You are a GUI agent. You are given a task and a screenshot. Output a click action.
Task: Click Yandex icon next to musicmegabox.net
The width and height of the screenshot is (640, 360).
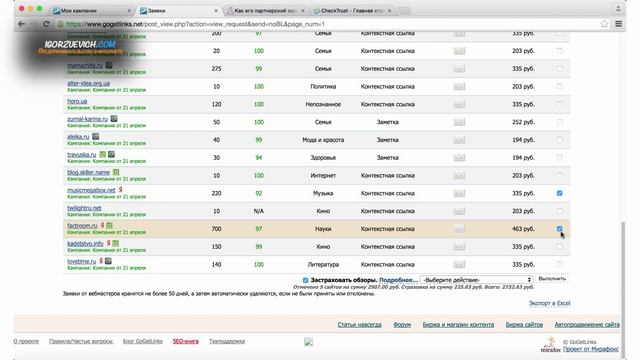[x=120, y=190]
